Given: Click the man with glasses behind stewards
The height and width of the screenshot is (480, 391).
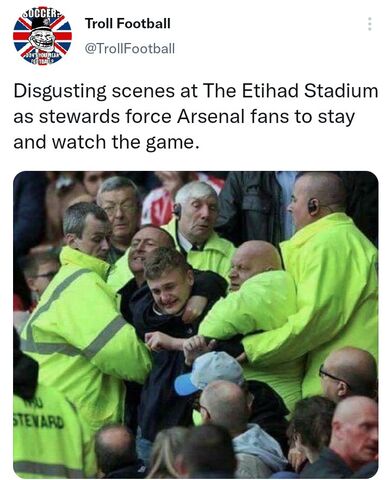Looking at the screenshot, I should click(x=120, y=208).
